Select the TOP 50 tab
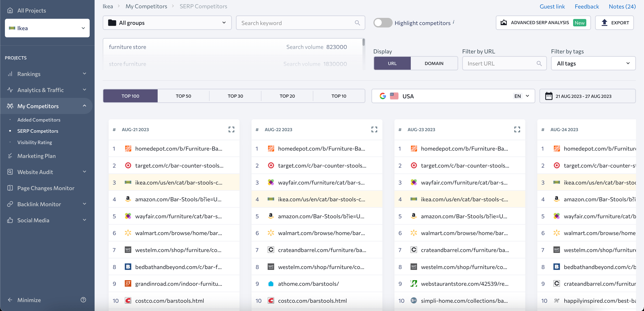The width and height of the screenshot is (644, 311). pyautogui.click(x=183, y=96)
